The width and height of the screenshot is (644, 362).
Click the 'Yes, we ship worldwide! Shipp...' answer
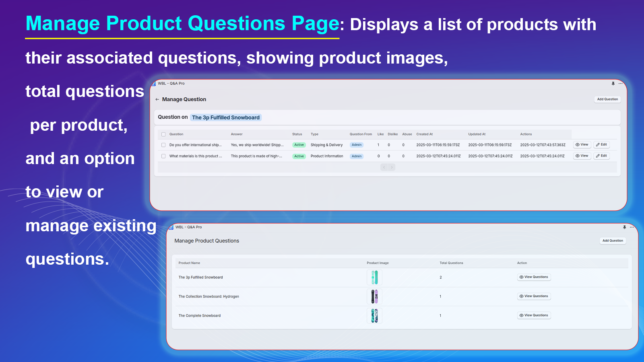click(x=257, y=145)
